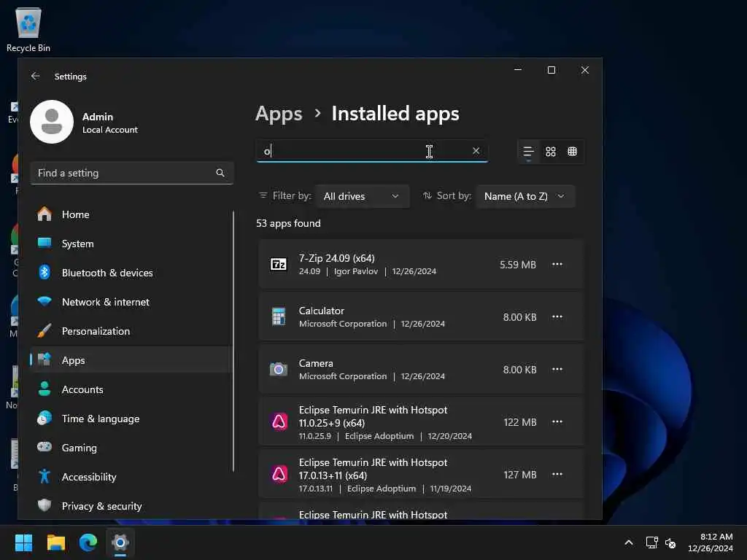The width and height of the screenshot is (747, 560).
Task: Click the Installed apps heading
Action: 395,114
